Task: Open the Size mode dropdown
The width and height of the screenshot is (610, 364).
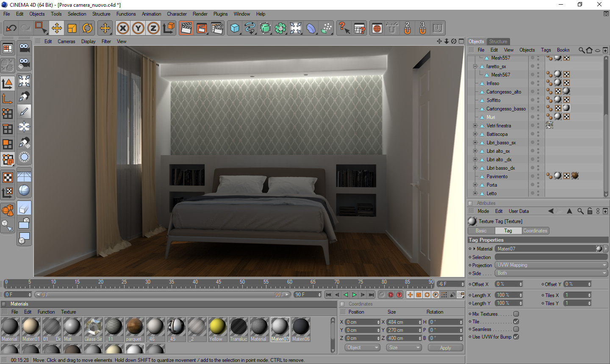Action: tap(404, 347)
